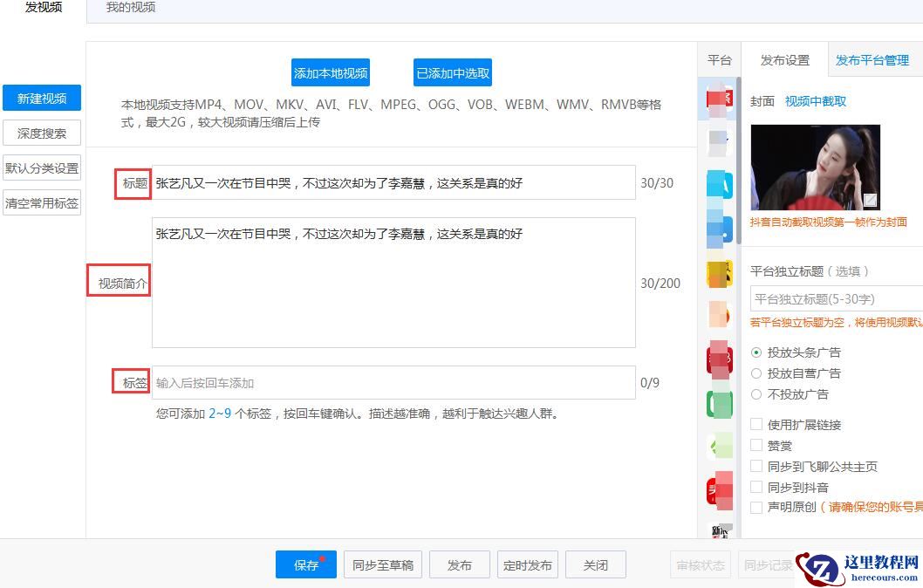Pick the black-and-white platform icon at the list bottom

pyautogui.click(x=718, y=530)
